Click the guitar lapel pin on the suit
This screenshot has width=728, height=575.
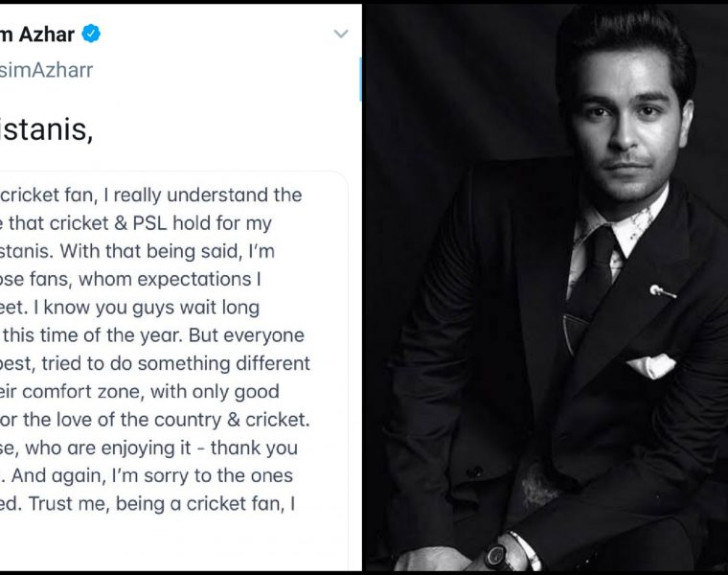663,291
